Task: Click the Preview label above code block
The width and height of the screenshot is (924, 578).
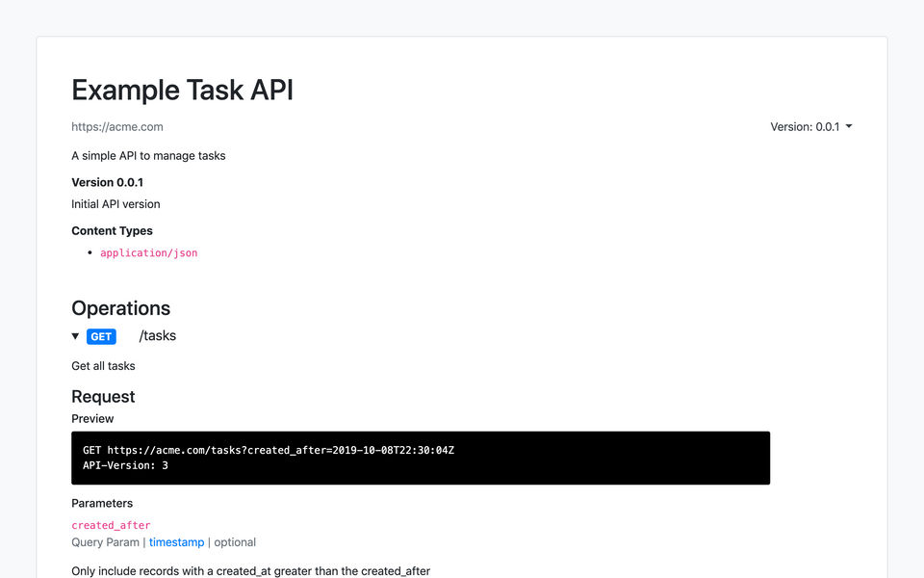Action: pos(92,419)
